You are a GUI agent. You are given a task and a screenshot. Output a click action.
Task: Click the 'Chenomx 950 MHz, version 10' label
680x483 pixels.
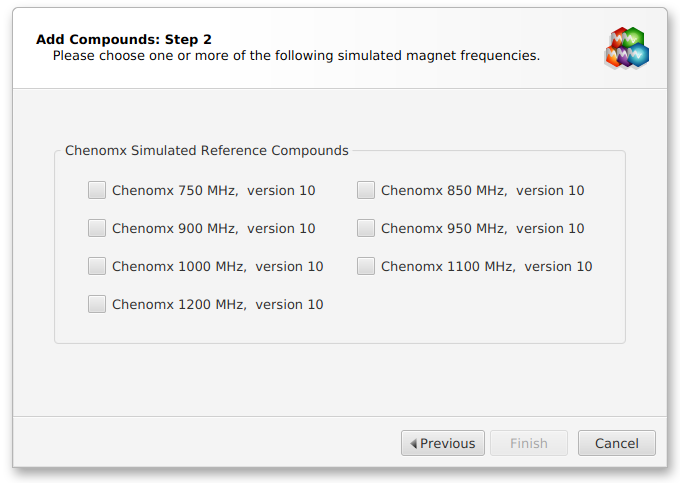[482, 228]
